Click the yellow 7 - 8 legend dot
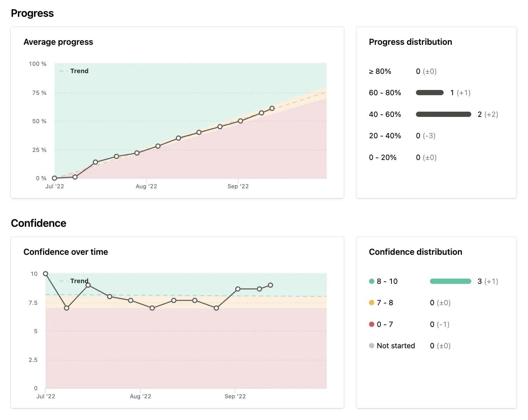 tap(371, 302)
